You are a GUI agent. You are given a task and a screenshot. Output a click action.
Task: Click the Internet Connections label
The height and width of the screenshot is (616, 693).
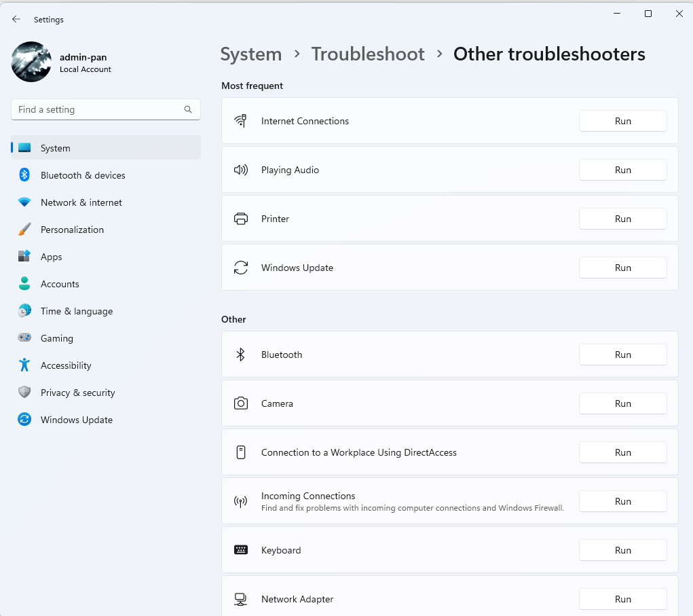point(305,121)
